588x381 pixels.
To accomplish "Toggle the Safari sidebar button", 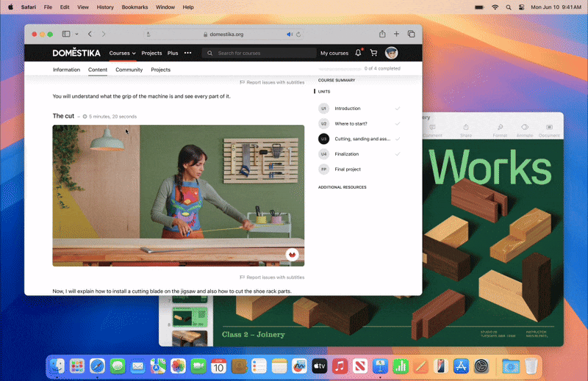I will [x=66, y=34].
